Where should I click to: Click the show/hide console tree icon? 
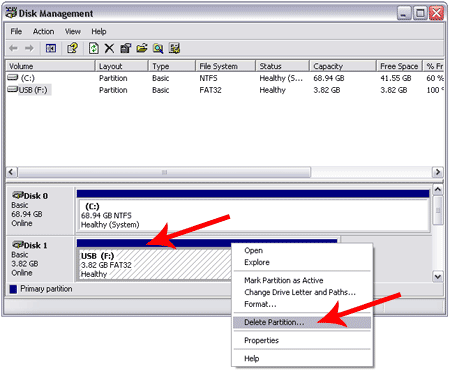tap(51, 49)
